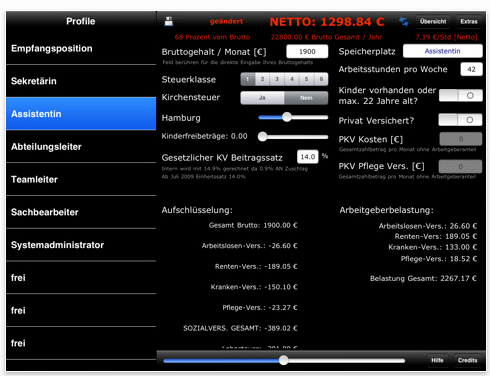Set Kirchensteuer to Ja
The width and height of the screenshot is (490, 376).
click(262, 98)
